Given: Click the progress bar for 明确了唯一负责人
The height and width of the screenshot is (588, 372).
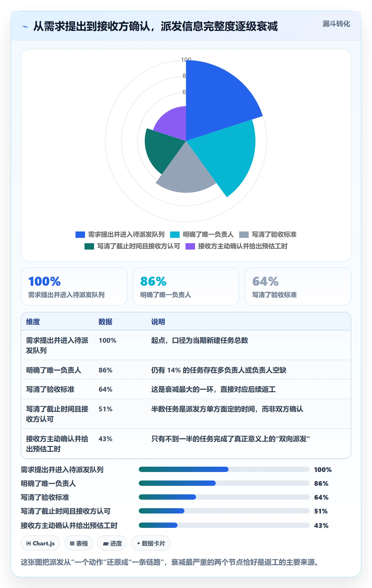Looking at the screenshot, I should (x=224, y=483).
